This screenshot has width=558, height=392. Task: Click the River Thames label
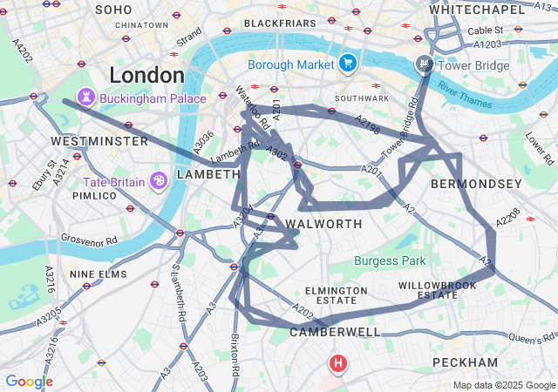(465, 95)
